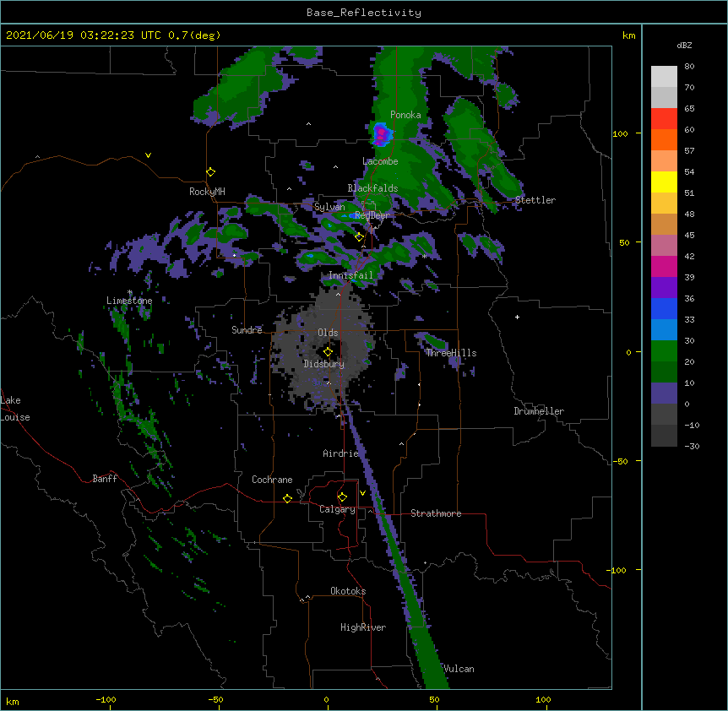Click the Didsbury label
Image resolution: width=728 pixels, height=711 pixels.
[324, 364]
